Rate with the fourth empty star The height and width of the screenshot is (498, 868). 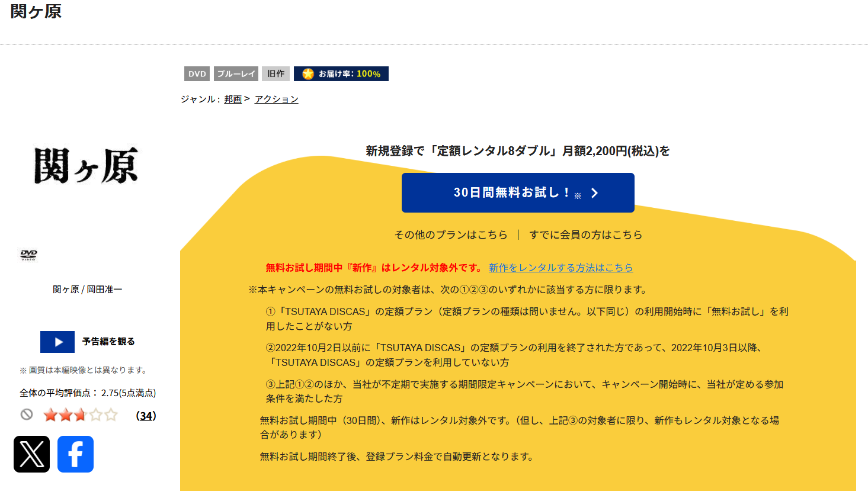pyautogui.click(x=96, y=415)
